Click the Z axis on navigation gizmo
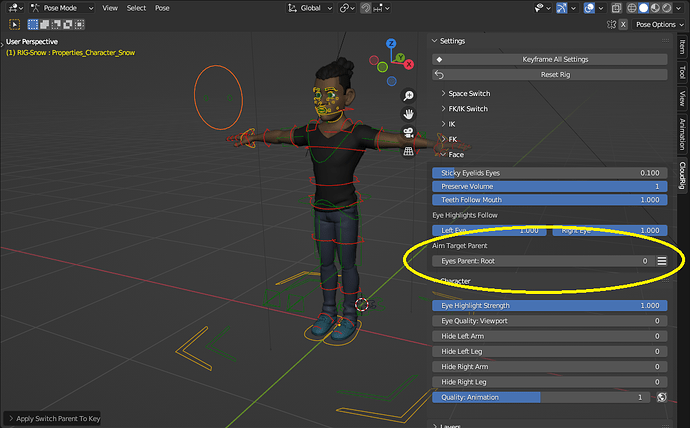Image resolution: width=690 pixels, height=428 pixels. [x=391, y=44]
